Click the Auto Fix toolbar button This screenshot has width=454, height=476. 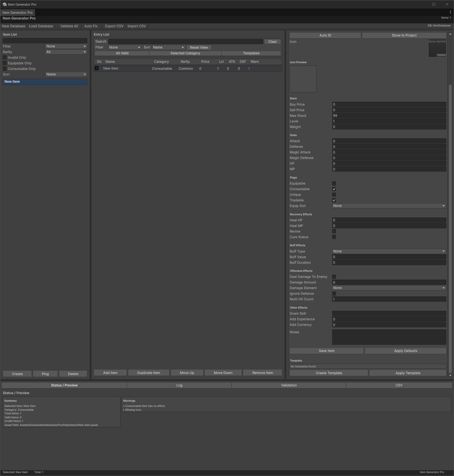(x=91, y=26)
